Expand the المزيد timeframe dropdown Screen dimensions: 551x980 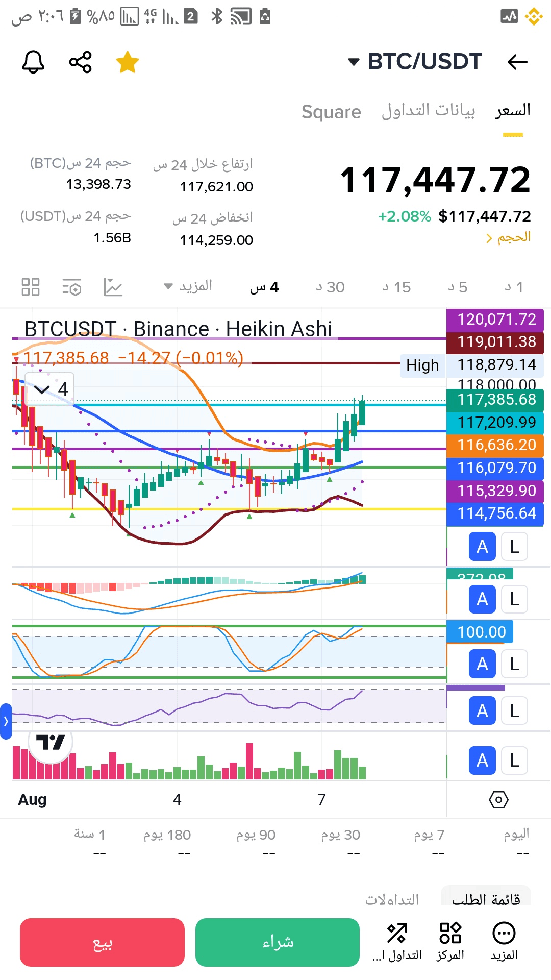pos(188,286)
